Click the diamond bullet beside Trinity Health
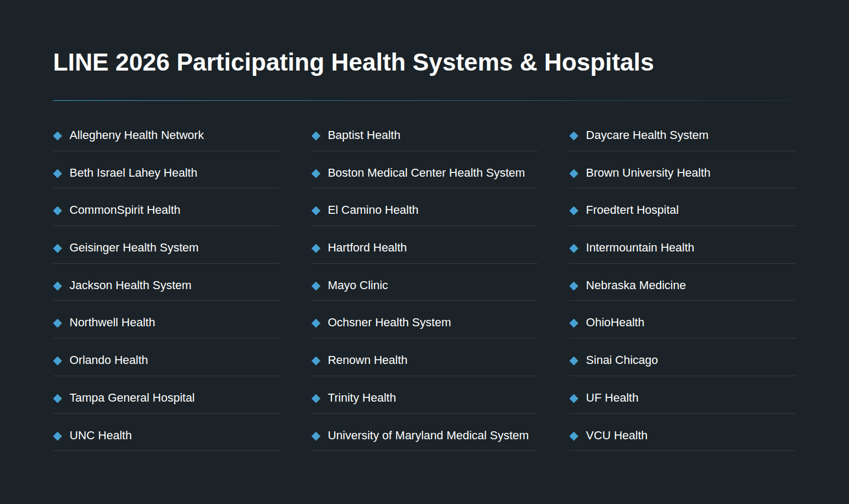Screen dimensions: 849x504 (x=316, y=398)
